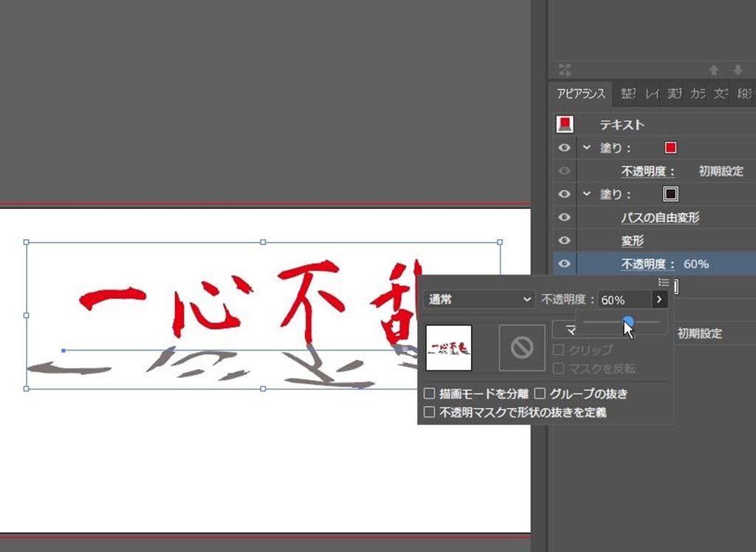756x552 pixels.
Task: Enable 不透明マスクで形状の抜きを定義 checkbox
Action: (x=430, y=413)
